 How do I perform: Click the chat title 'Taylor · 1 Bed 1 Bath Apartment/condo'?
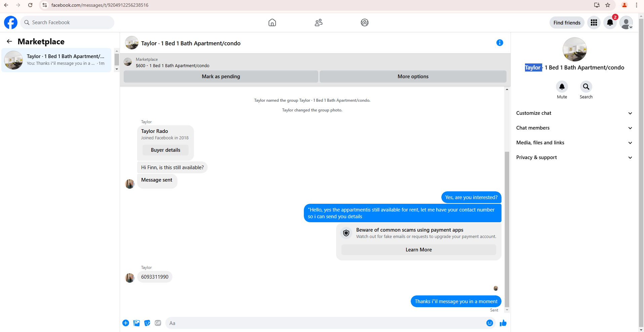[191, 43]
